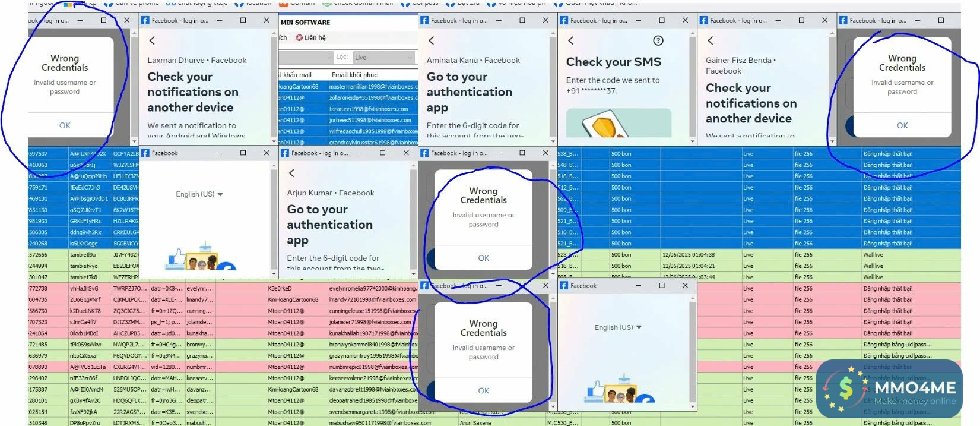
Task: Select jorhees511998@fvianboxes.com email cell
Action: pos(373,120)
